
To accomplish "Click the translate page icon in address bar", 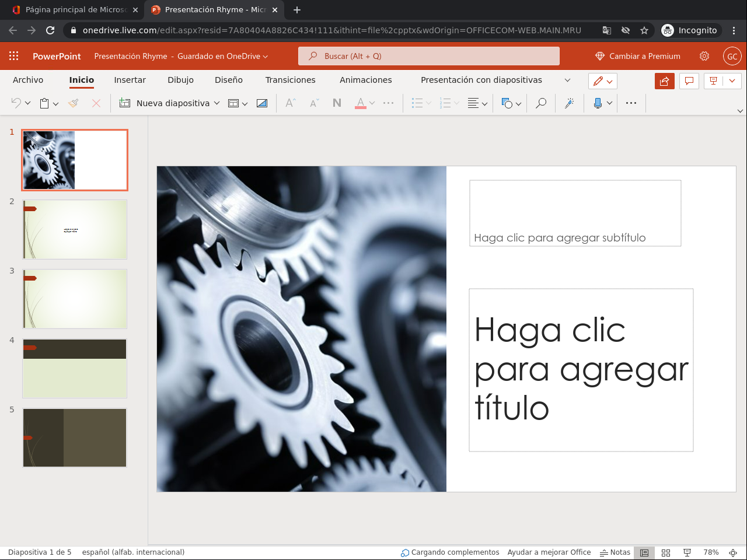I will pyautogui.click(x=607, y=30).
